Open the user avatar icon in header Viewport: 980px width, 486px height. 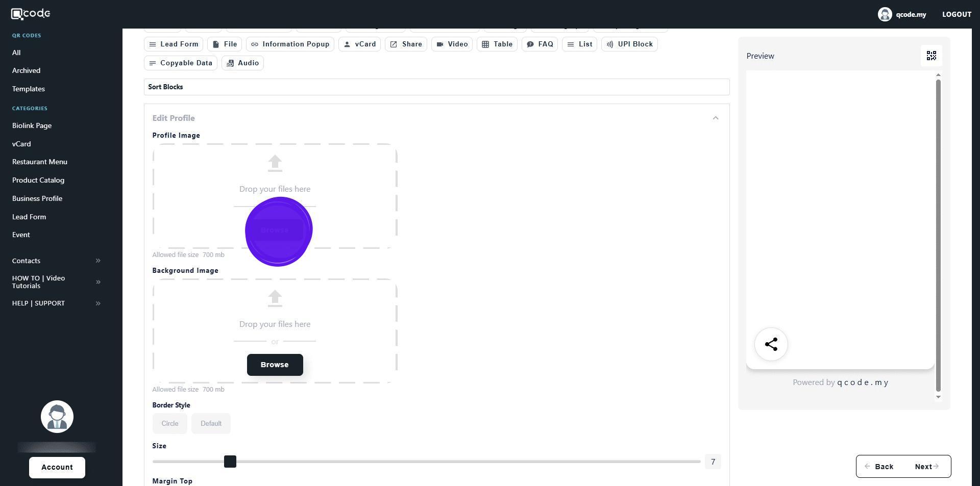(x=885, y=14)
